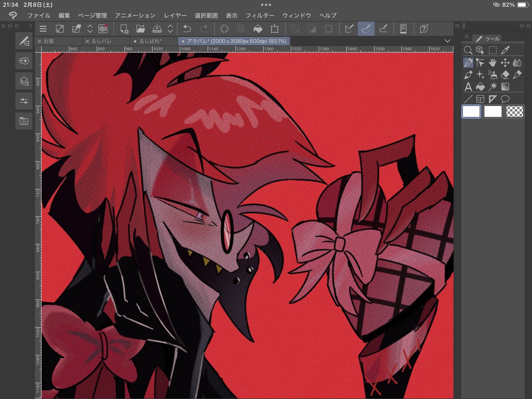The image size is (532, 399).
Task: Toggle the highlighted Snap to Special Ruler
Action: click(366, 29)
